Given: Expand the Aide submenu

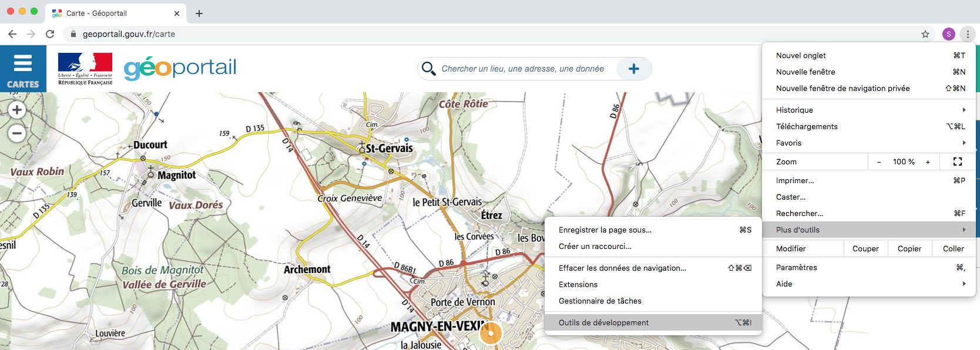Looking at the screenshot, I should (869, 284).
